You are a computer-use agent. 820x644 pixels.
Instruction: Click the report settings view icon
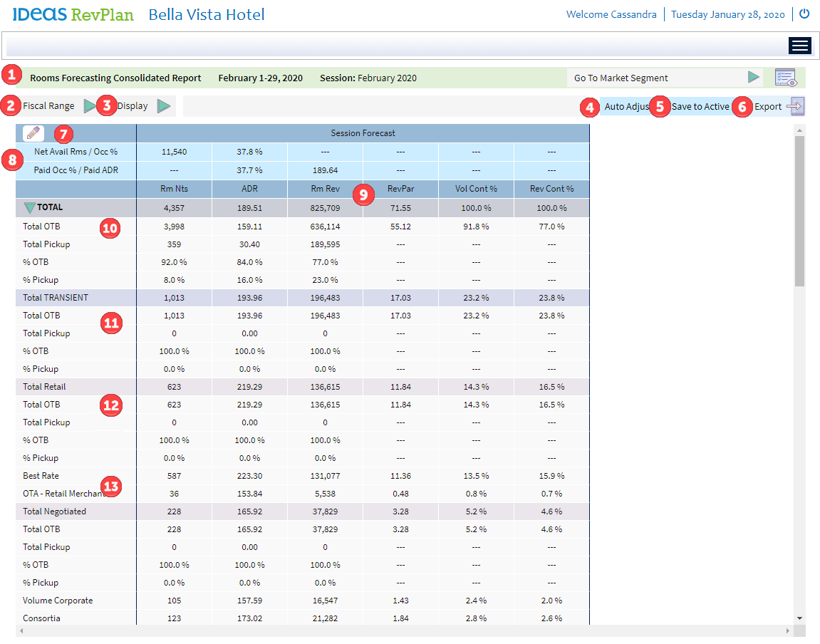point(786,78)
